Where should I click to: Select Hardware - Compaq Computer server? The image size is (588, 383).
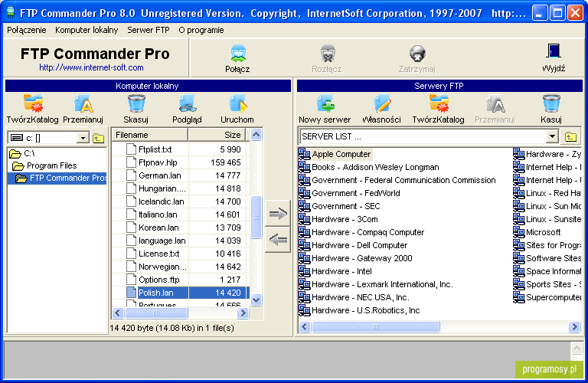click(x=361, y=232)
